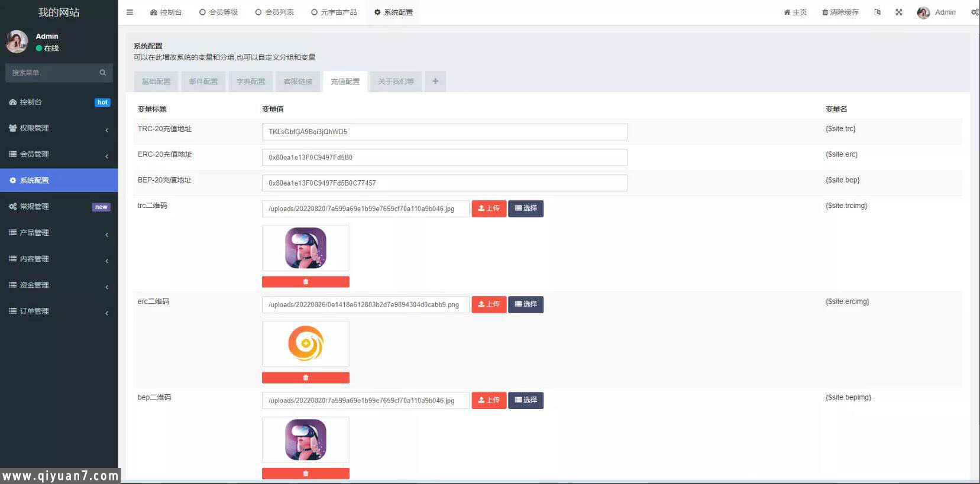Screen dimensions: 980x484
Task: Open the 会员列表 top navigation tab
Action: (274, 12)
